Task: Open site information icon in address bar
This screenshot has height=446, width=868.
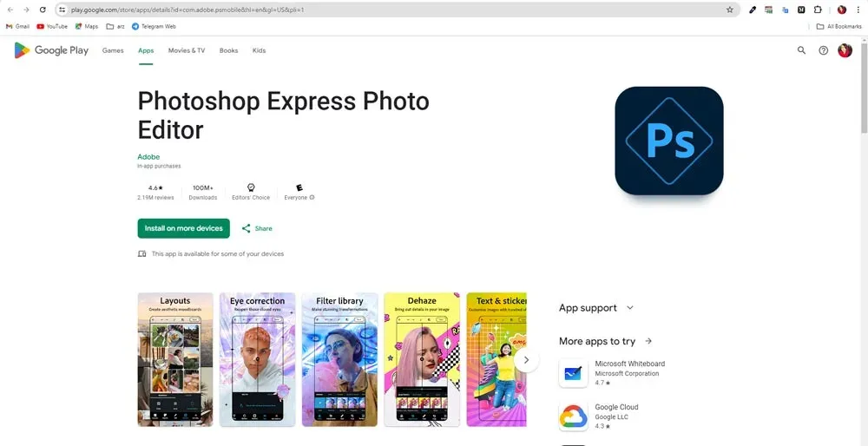Action: click(62, 10)
